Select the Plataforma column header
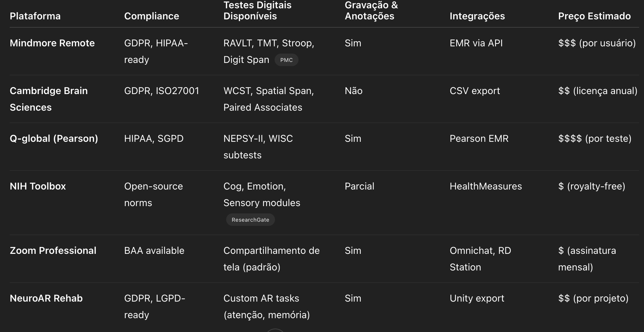Image resolution: width=644 pixels, height=332 pixels. tap(35, 16)
